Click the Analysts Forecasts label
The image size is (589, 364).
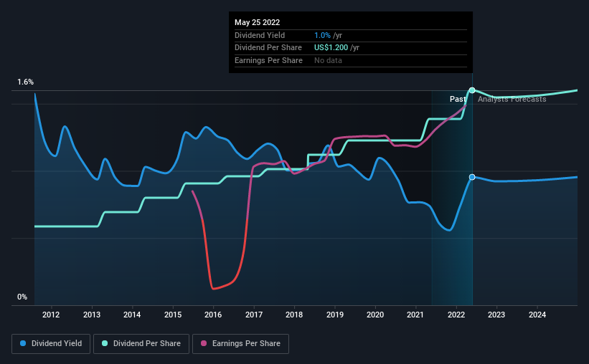[512, 99]
